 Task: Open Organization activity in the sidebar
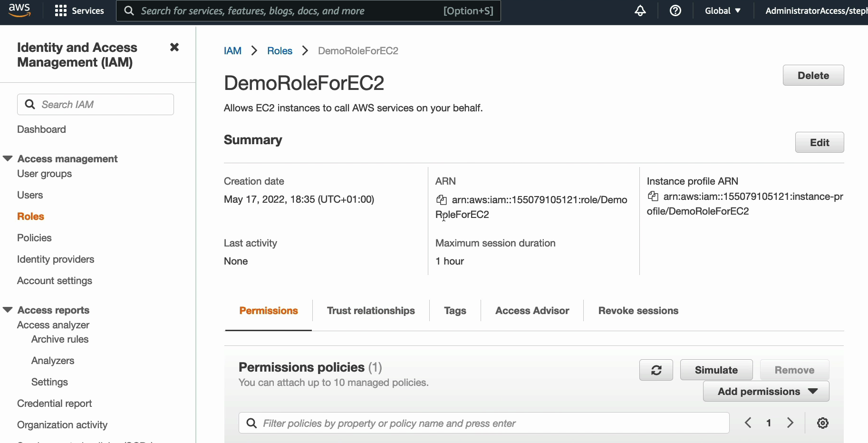coord(62,425)
